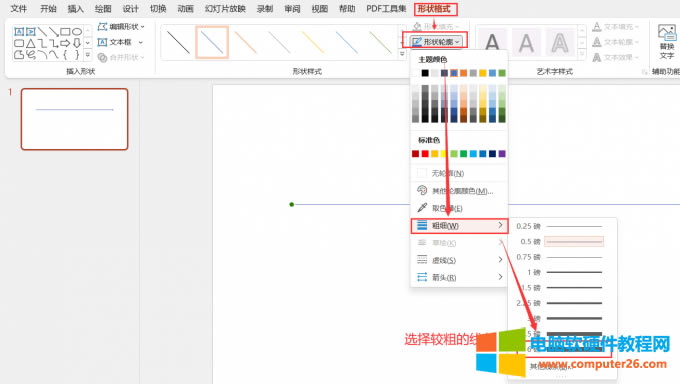
Task: Open the Insert (插入) ribbon tab
Action: point(75,9)
